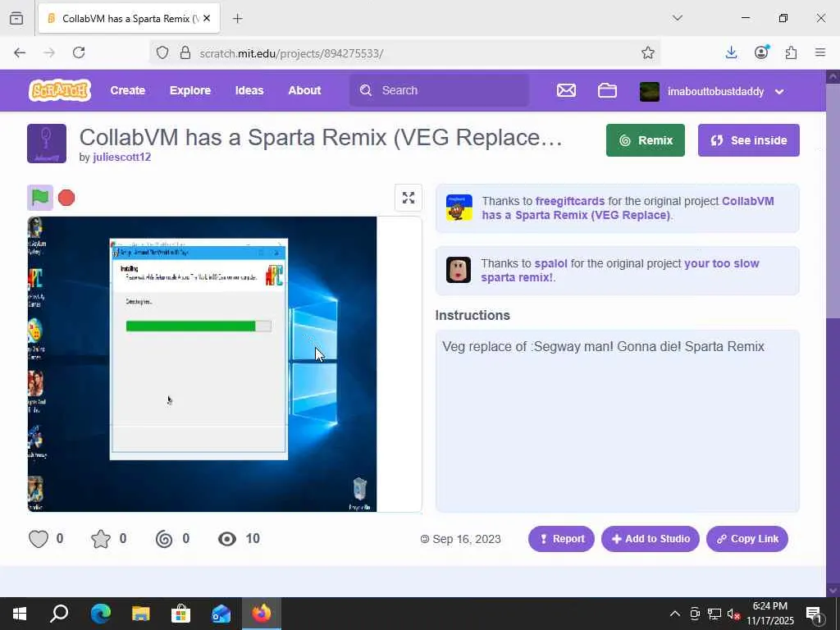Click the See inside button
The width and height of the screenshot is (840, 630).
tap(748, 140)
